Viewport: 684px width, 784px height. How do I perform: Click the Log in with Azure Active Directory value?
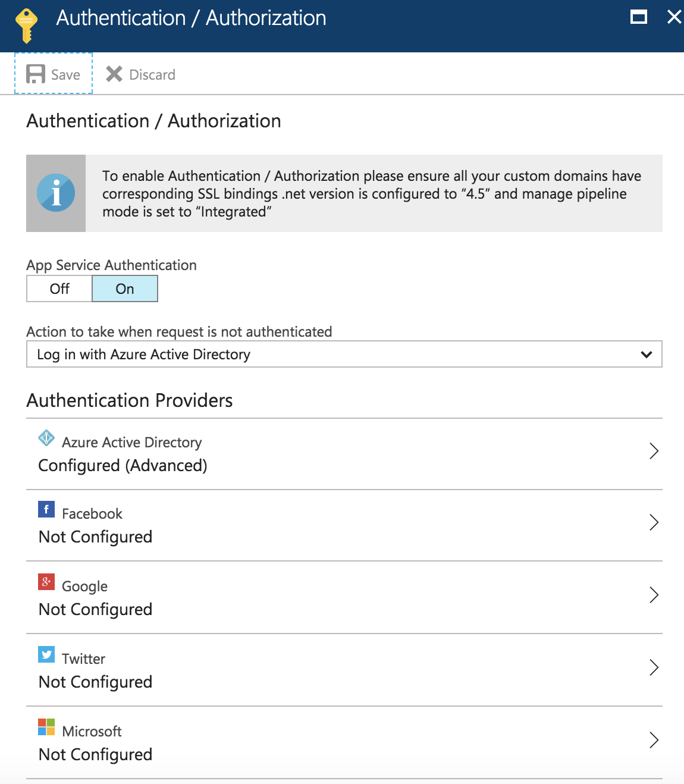coord(143,355)
